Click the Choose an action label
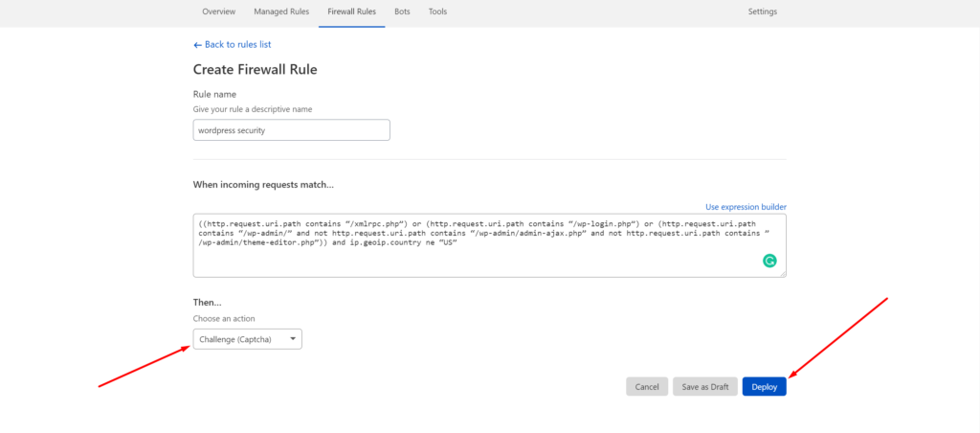This screenshot has height=433, width=980. tap(224, 318)
